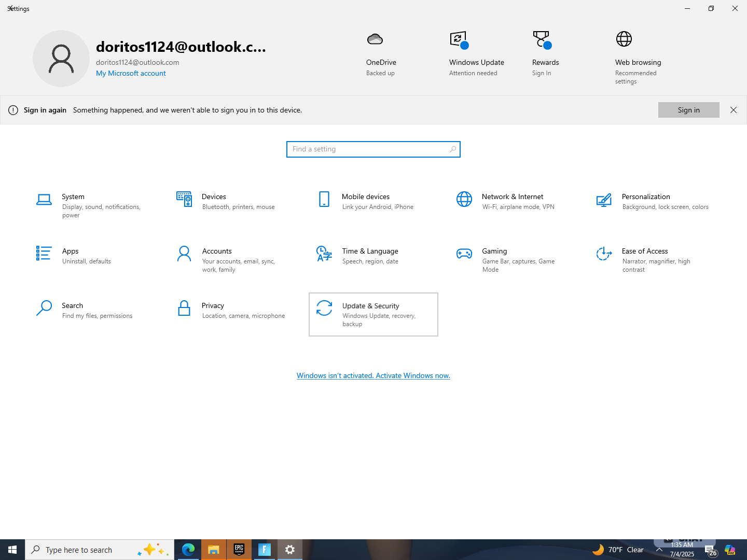
Task: Focus the Find a setting search box
Action: click(x=374, y=149)
